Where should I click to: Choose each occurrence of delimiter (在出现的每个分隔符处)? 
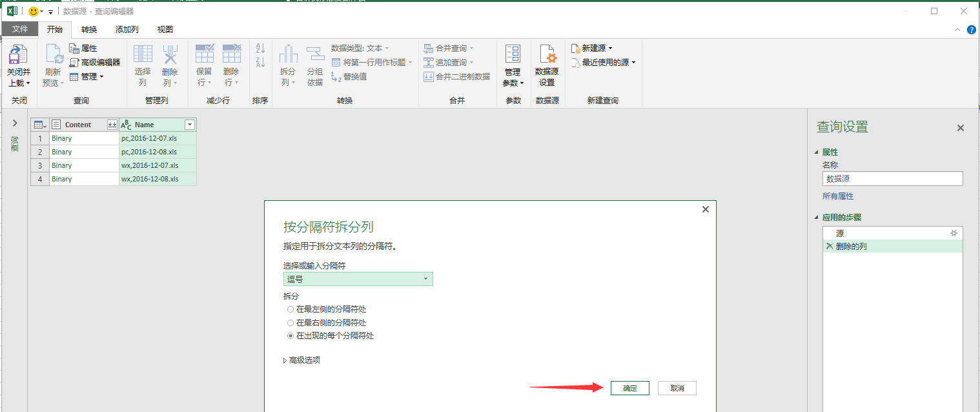[x=331, y=336]
